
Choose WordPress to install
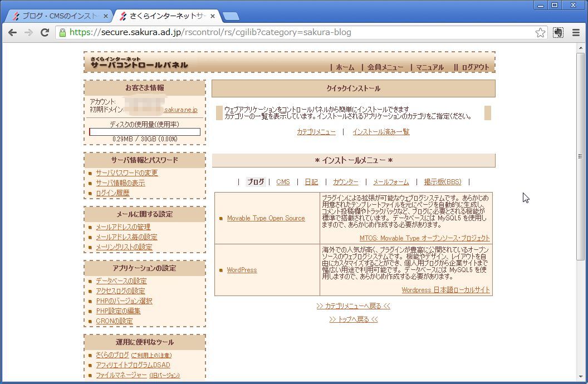click(x=242, y=270)
